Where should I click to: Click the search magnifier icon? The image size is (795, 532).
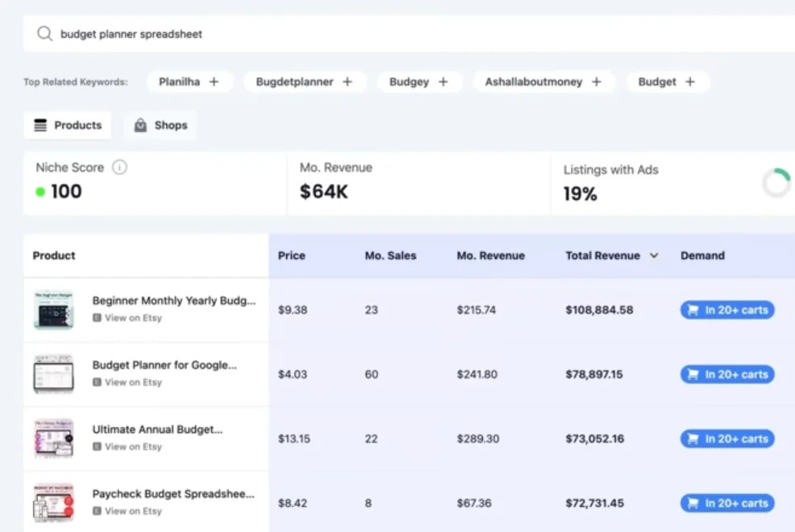tap(44, 35)
